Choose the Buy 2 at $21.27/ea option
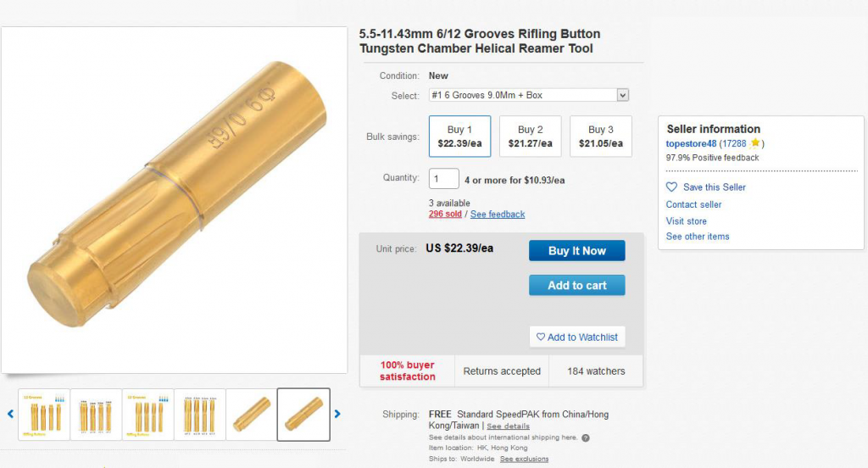This screenshot has height=468, width=868. pyautogui.click(x=531, y=136)
